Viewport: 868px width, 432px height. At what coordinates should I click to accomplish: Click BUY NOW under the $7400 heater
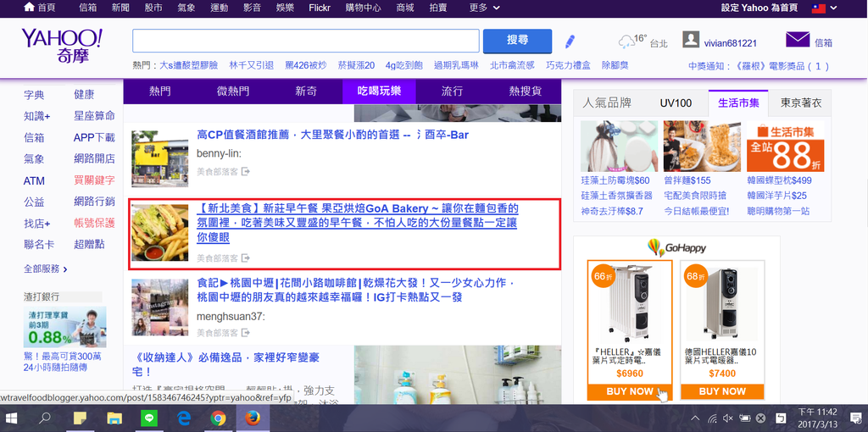pyautogui.click(x=722, y=391)
